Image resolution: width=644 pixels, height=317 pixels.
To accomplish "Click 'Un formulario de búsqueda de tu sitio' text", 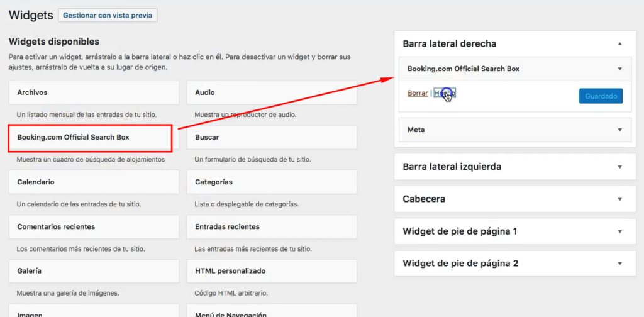I will [x=253, y=159].
